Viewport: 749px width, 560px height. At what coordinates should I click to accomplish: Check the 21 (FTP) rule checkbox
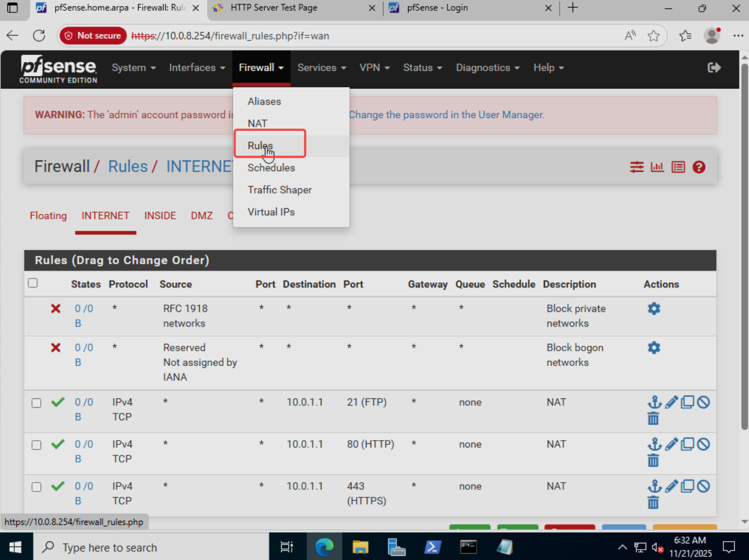tap(37, 403)
